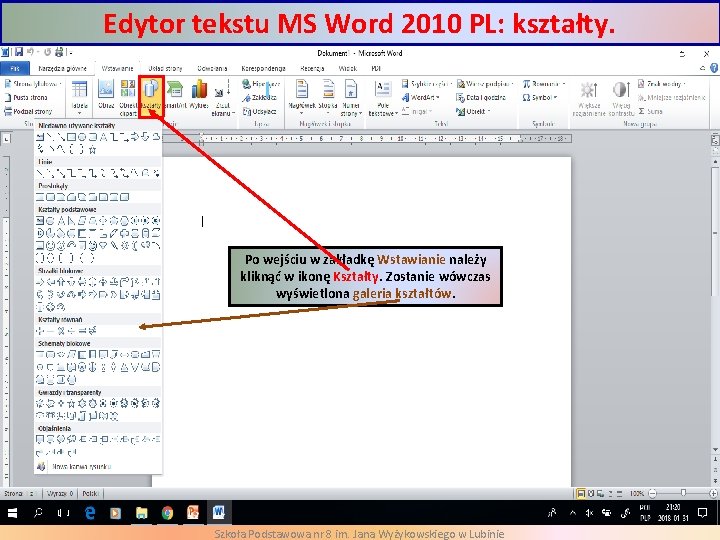Click the Save icon in Quick Access toolbar

click(x=19, y=52)
